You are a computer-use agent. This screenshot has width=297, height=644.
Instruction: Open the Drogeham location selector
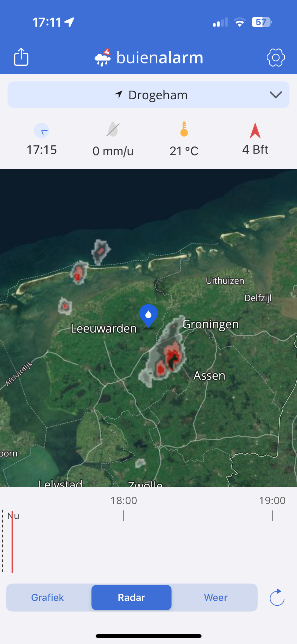coord(148,95)
